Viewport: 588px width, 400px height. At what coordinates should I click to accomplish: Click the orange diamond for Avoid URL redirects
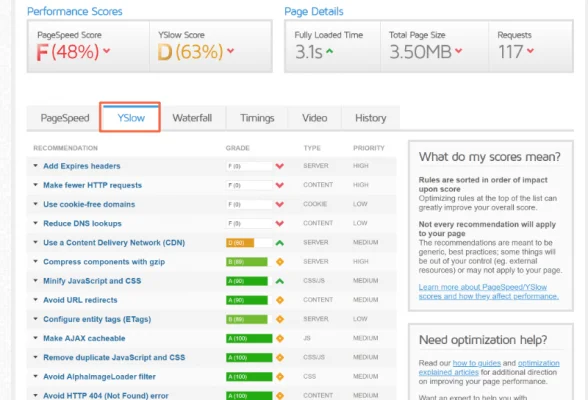pos(280,300)
